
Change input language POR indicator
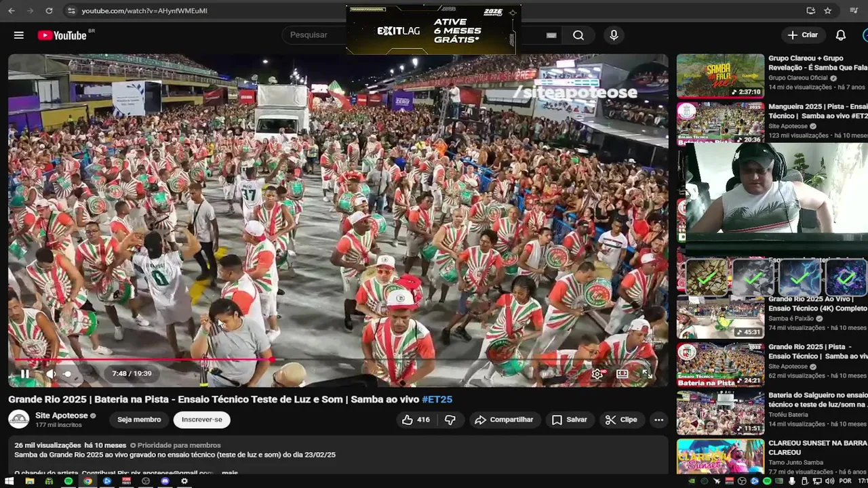846,481
